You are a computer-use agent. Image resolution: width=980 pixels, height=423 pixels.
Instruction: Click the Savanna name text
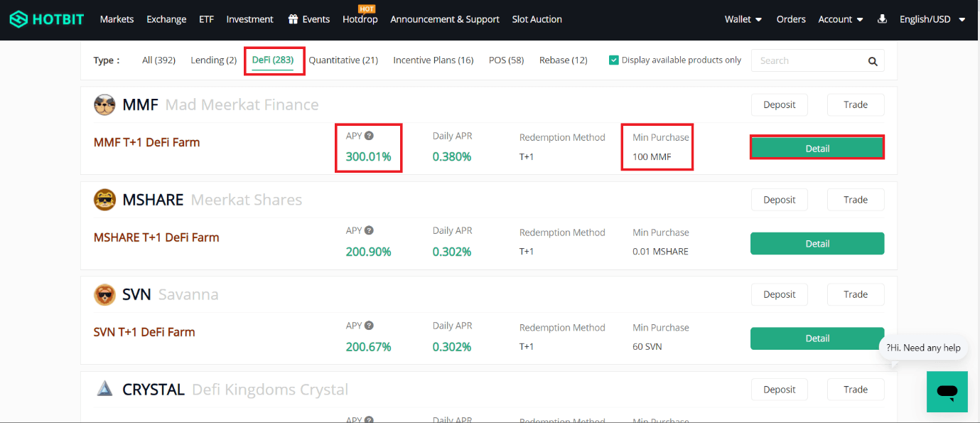(188, 294)
